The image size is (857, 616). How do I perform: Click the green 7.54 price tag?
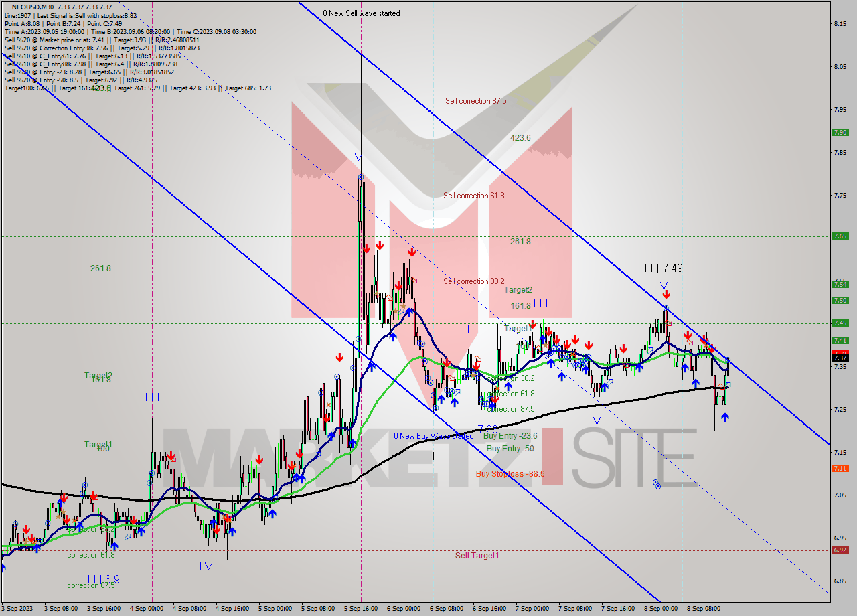[x=840, y=284]
